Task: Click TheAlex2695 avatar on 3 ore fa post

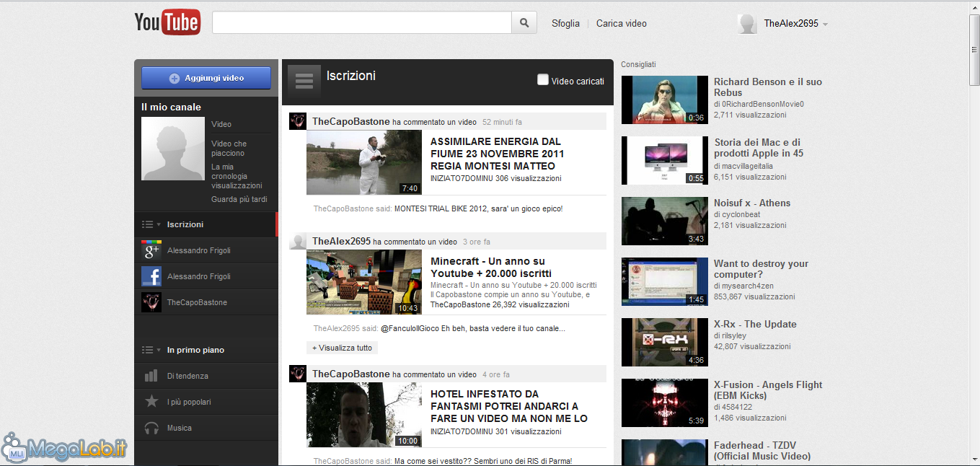Action: (298, 241)
